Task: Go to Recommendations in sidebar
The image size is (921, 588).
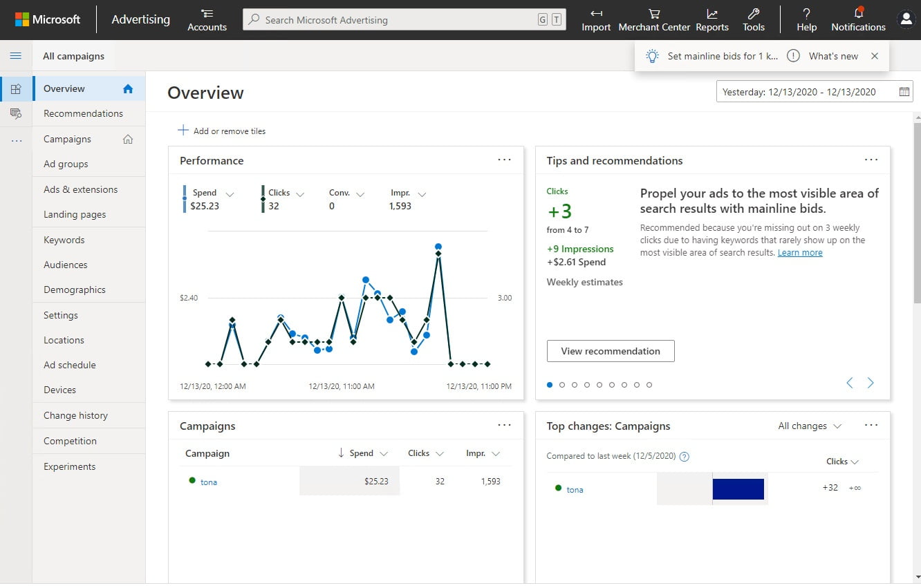Action: click(83, 113)
